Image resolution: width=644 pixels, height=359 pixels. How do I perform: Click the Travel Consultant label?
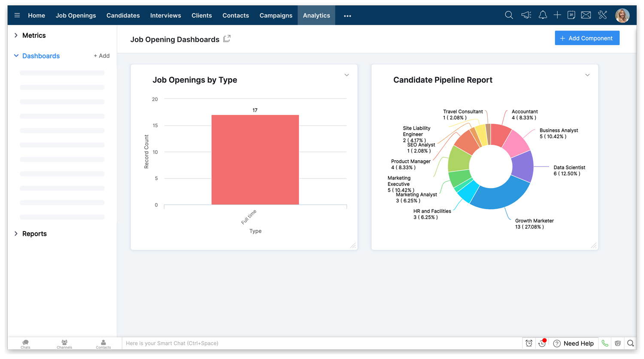point(463,115)
